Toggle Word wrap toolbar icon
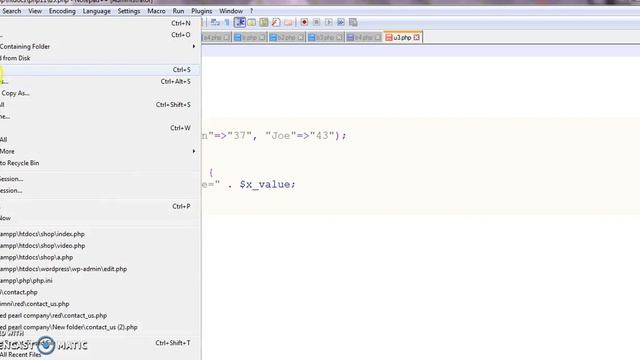Image resolution: width=640 pixels, height=360 pixels. point(215,22)
